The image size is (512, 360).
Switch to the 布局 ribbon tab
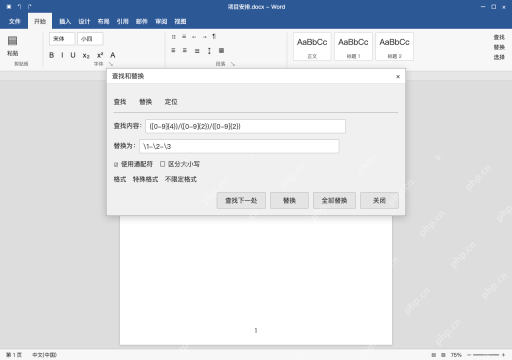[x=103, y=21]
